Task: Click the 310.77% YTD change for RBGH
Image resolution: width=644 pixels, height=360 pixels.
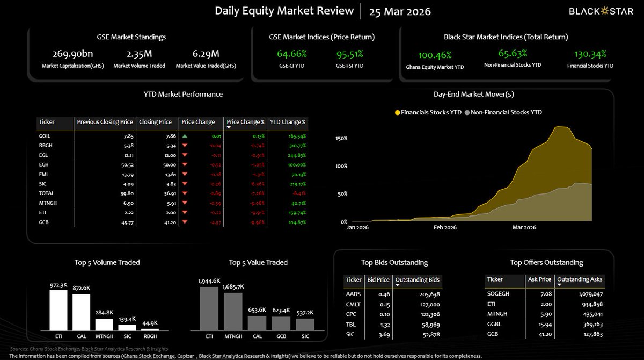Action: 296,145
